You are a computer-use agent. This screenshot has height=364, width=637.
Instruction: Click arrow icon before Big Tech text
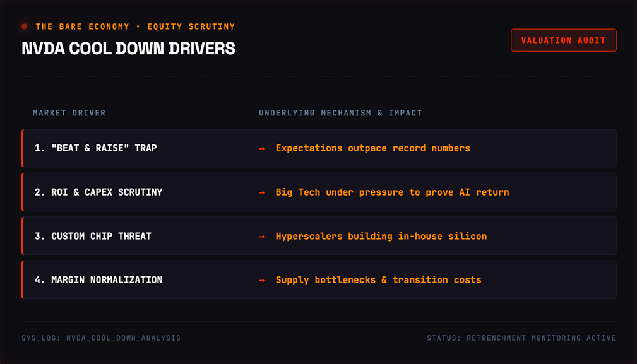click(x=261, y=192)
